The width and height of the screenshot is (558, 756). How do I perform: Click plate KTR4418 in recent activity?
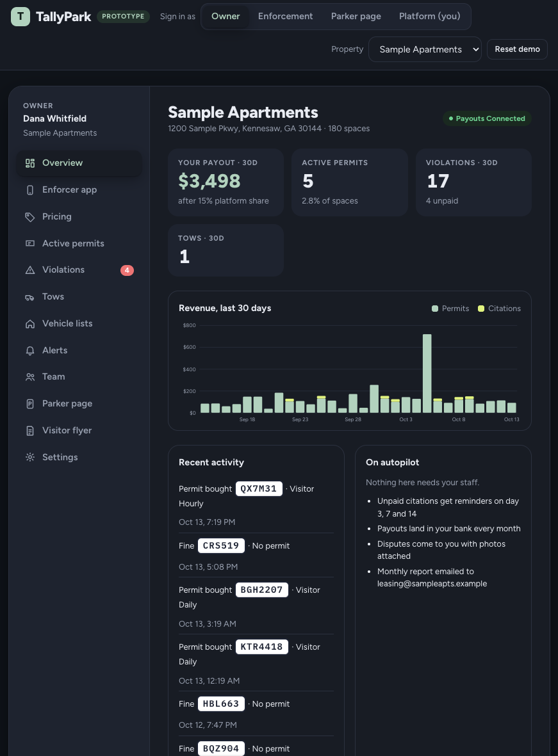tap(261, 647)
